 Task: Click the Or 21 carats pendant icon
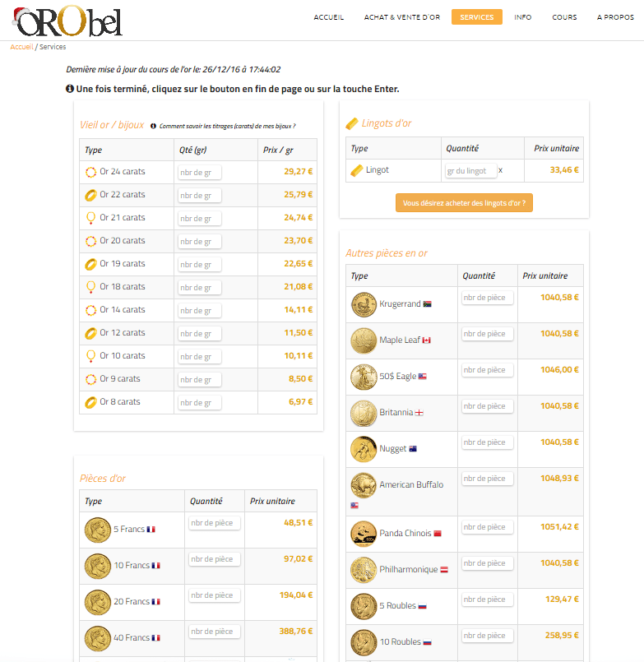(x=90, y=218)
